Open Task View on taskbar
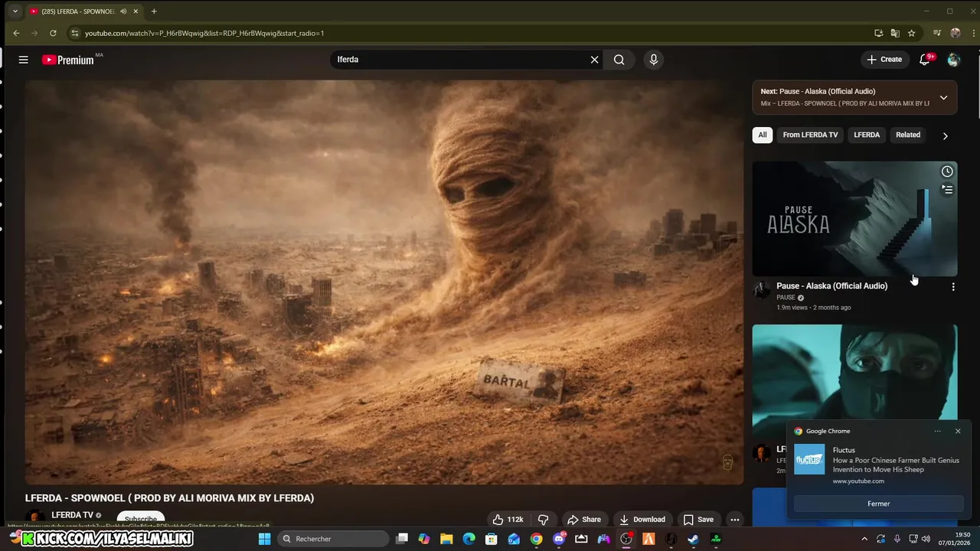Viewport: 980px width, 551px height. (x=402, y=539)
